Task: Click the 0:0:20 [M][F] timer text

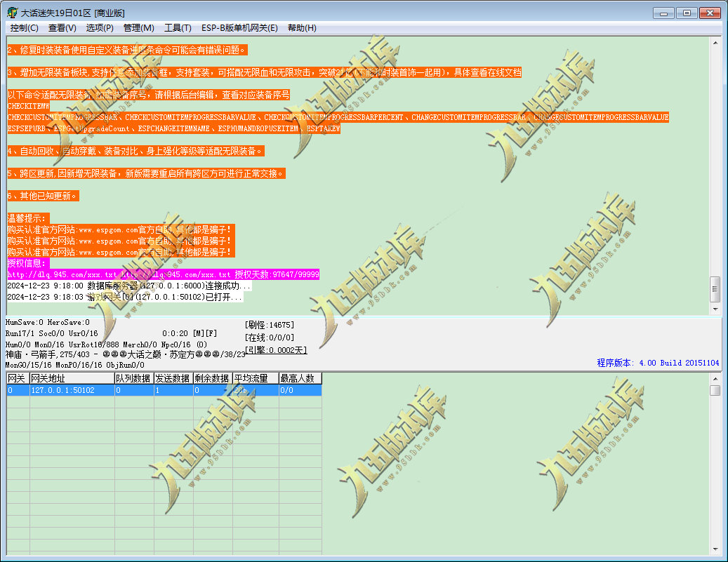Action: click(x=190, y=333)
